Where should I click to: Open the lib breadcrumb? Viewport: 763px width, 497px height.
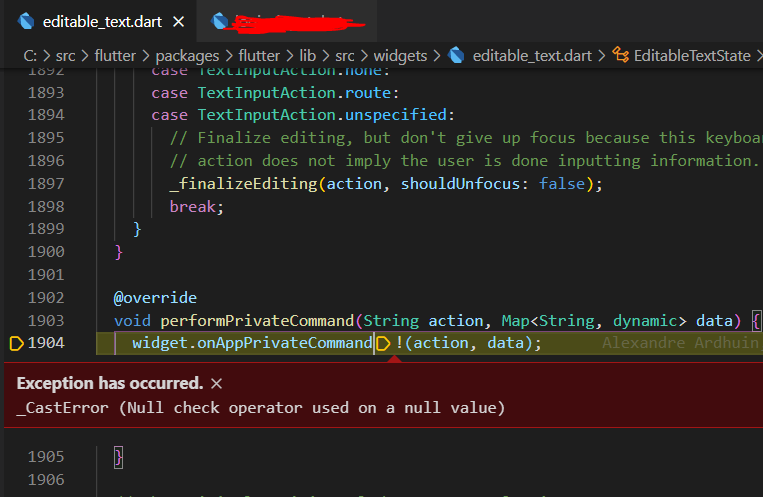point(308,55)
